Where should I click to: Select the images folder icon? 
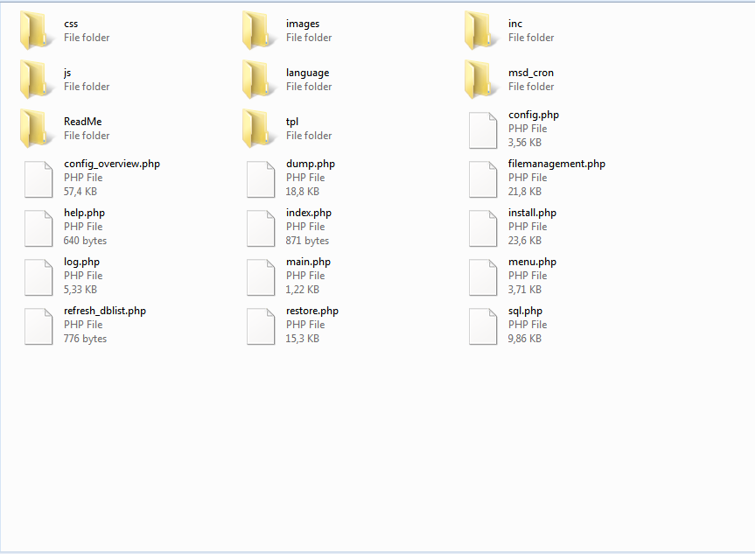click(257, 31)
